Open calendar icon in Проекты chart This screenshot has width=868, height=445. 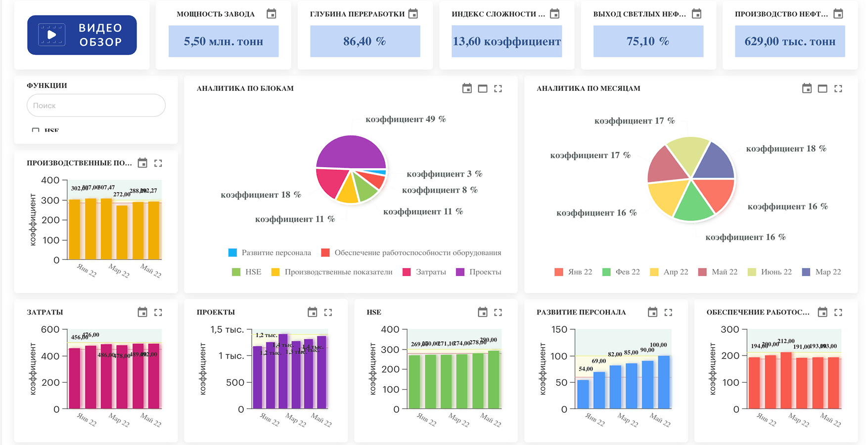tap(312, 312)
